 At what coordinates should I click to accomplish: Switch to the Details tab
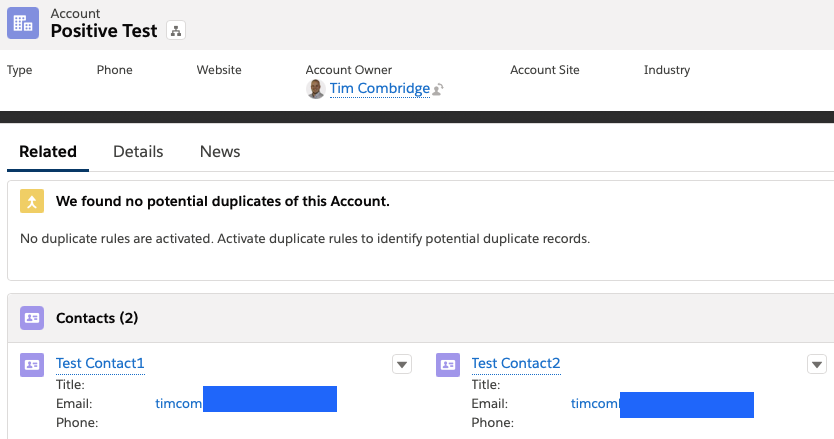(138, 152)
